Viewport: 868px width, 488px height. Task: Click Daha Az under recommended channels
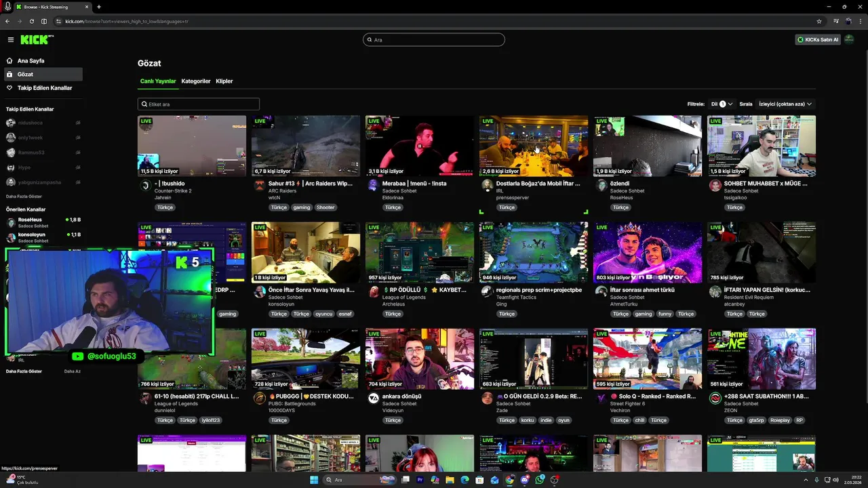[x=73, y=371]
